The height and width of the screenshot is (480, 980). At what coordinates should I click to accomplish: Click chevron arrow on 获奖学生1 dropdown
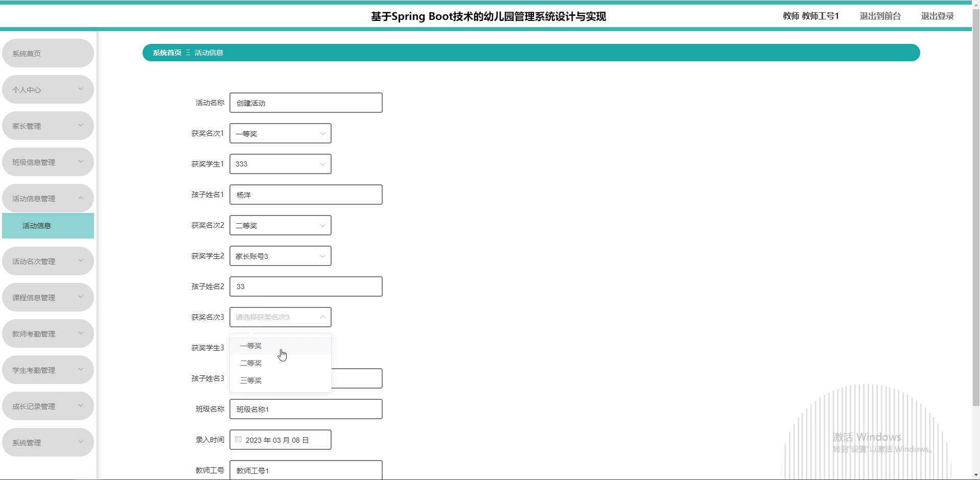coord(322,164)
